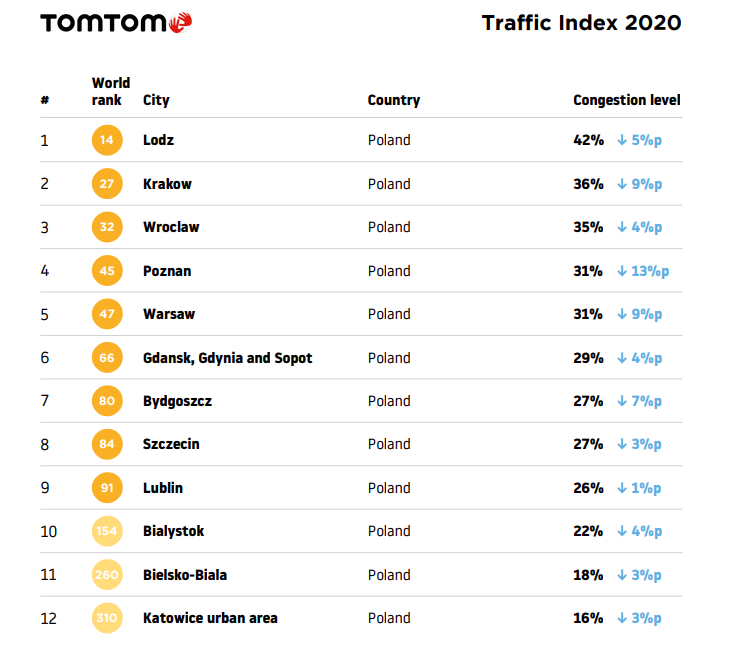Click the Warsaw city name
The image size is (734, 655).
[x=169, y=314]
